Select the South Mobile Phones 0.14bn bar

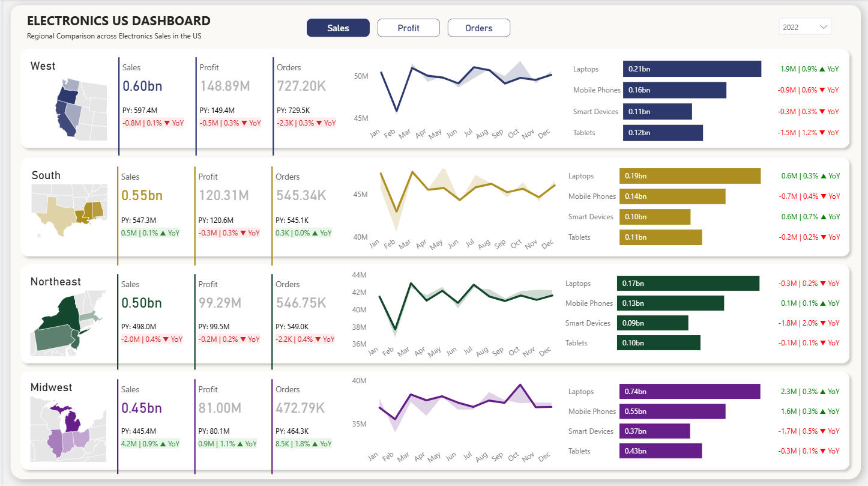(x=672, y=196)
